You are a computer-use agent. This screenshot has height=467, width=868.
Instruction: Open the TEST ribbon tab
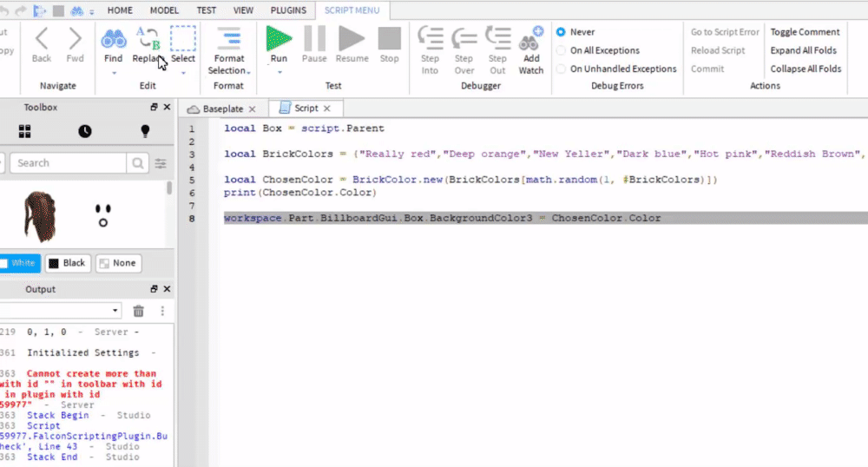click(x=206, y=10)
